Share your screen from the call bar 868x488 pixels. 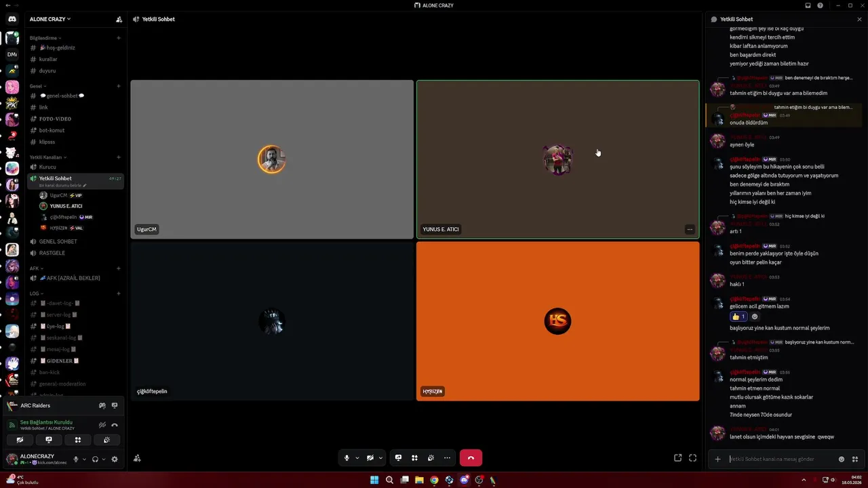coord(398,458)
